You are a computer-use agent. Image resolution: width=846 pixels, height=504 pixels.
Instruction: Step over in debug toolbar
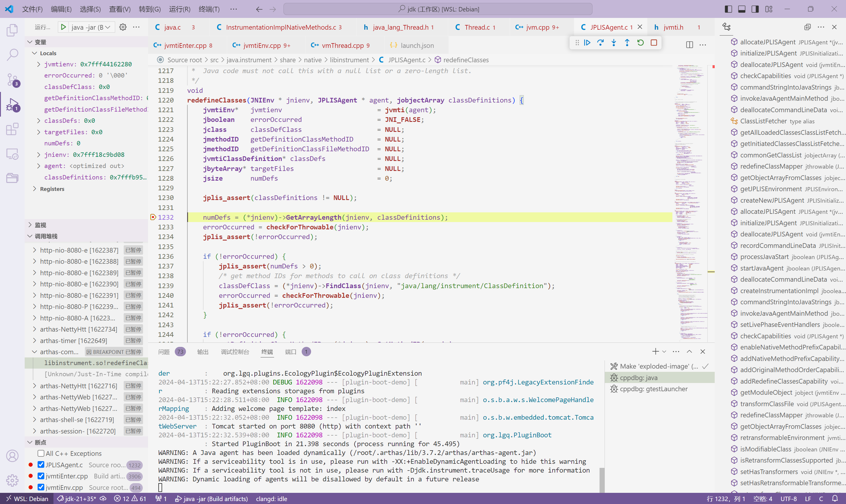click(x=600, y=43)
